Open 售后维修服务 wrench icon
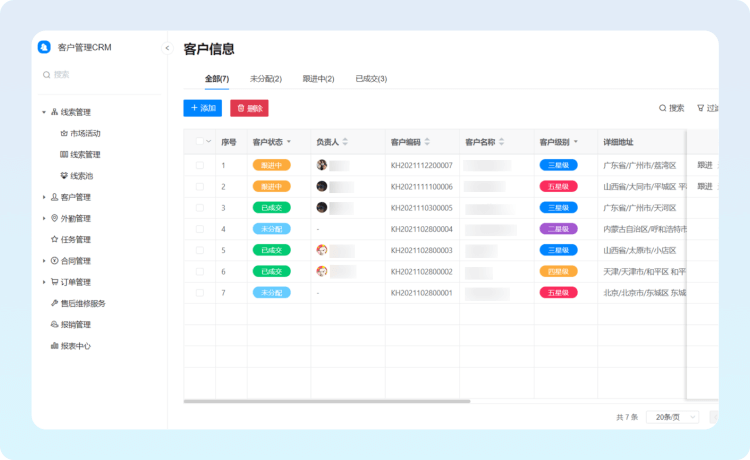This screenshot has height=460, width=750. click(54, 303)
